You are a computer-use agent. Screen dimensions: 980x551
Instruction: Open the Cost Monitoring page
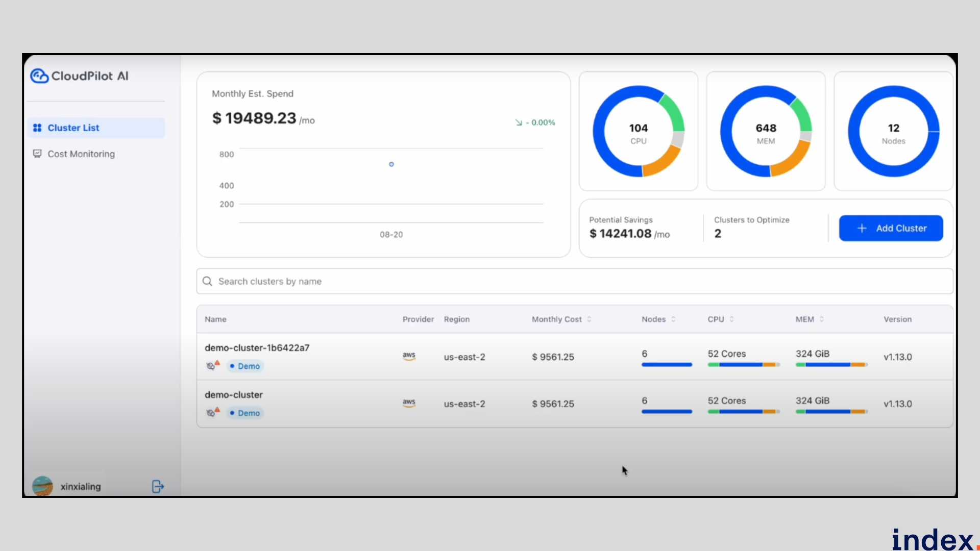[81, 154]
